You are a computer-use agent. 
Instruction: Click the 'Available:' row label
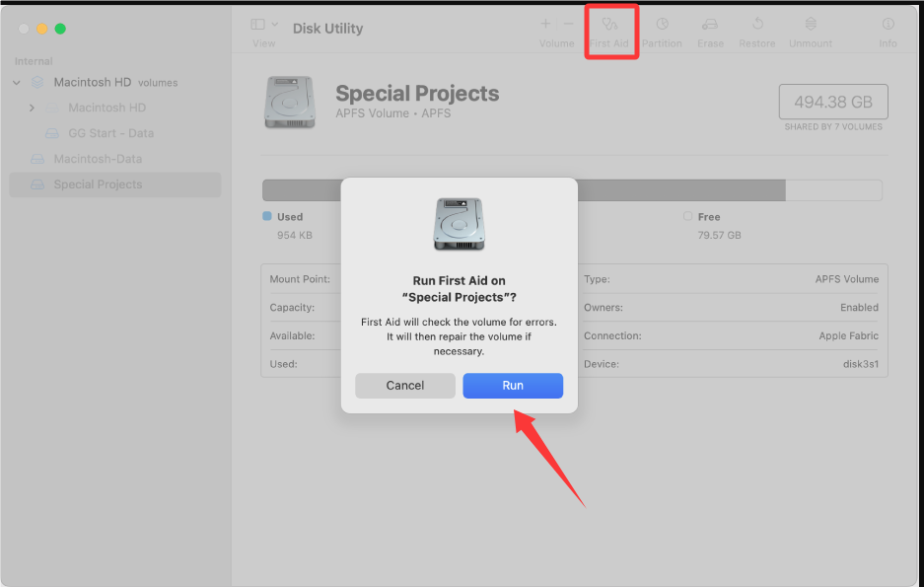point(292,336)
